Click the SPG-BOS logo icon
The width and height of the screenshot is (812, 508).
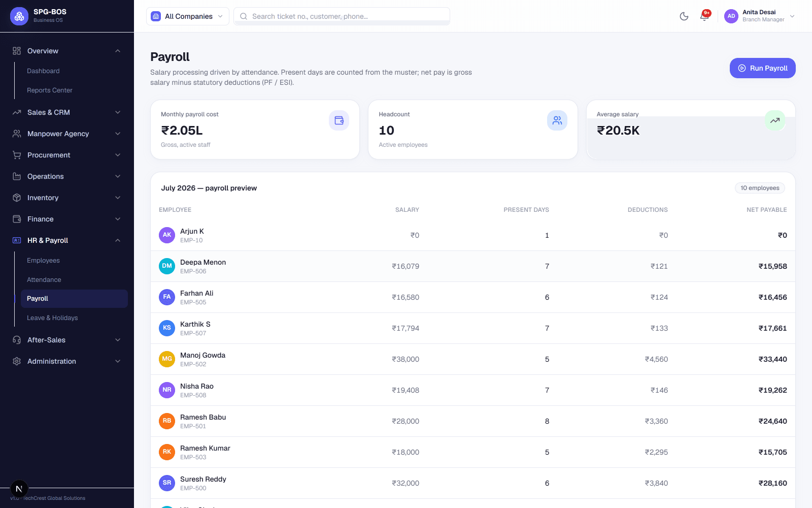click(19, 16)
